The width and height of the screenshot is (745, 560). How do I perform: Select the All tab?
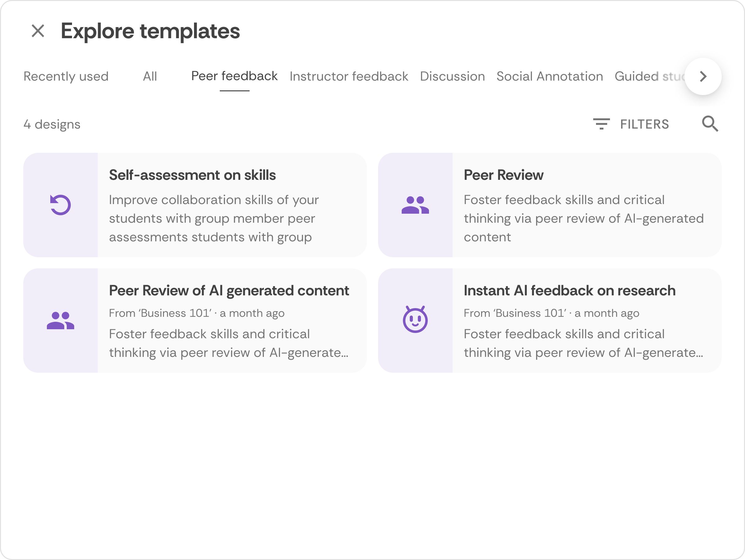coord(150,76)
